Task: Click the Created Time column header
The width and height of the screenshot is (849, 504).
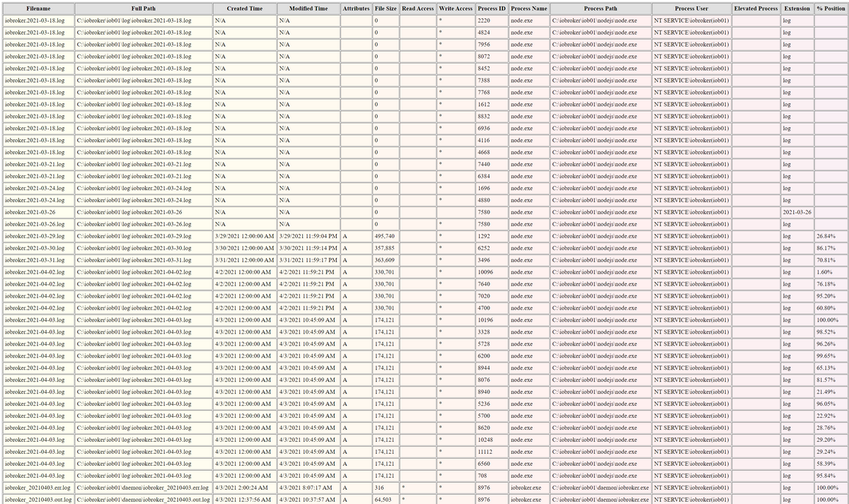Action: 244,8
